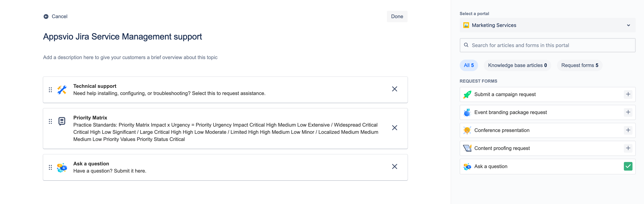Expand the Marketing Services chevron
This screenshot has width=644, height=204.
coord(629,25)
